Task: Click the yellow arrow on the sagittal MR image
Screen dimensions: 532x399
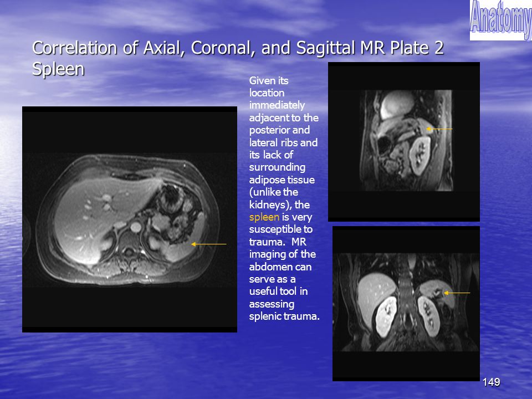Action: click(x=439, y=129)
